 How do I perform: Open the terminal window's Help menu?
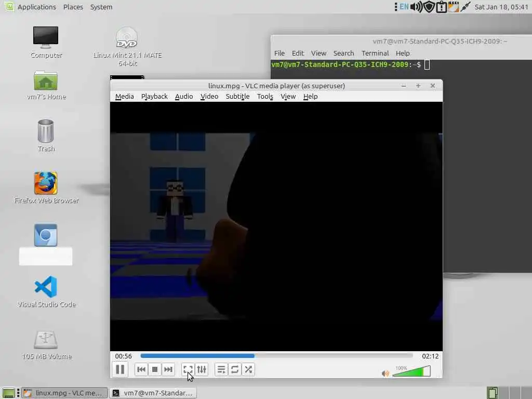(x=403, y=54)
